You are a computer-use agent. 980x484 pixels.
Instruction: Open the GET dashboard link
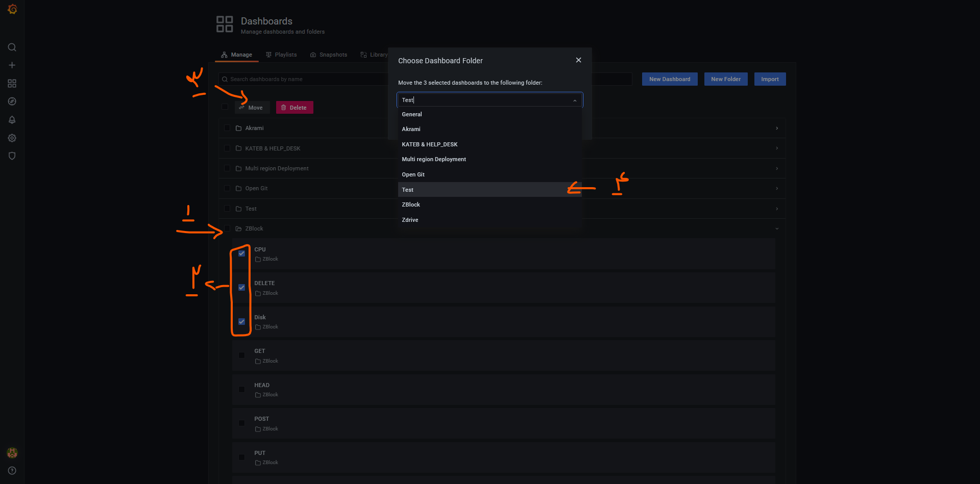click(x=260, y=351)
